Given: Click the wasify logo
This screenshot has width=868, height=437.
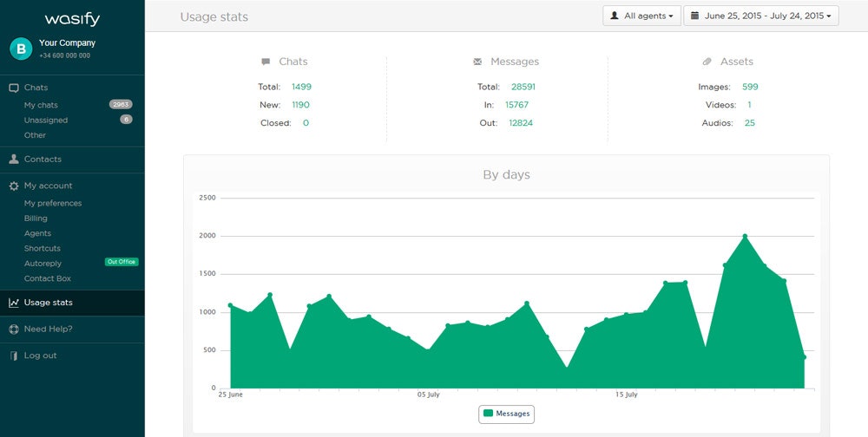Looking at the screenshot, I should pos(73,19).
